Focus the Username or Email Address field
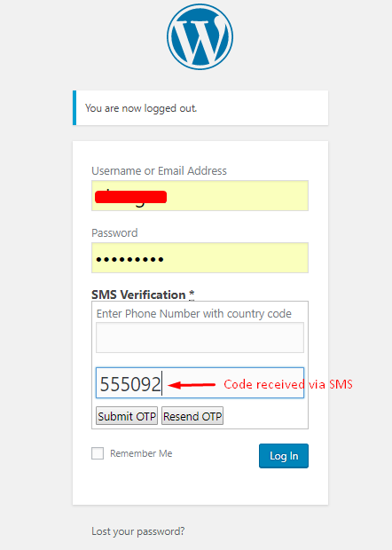 (200, 196)
